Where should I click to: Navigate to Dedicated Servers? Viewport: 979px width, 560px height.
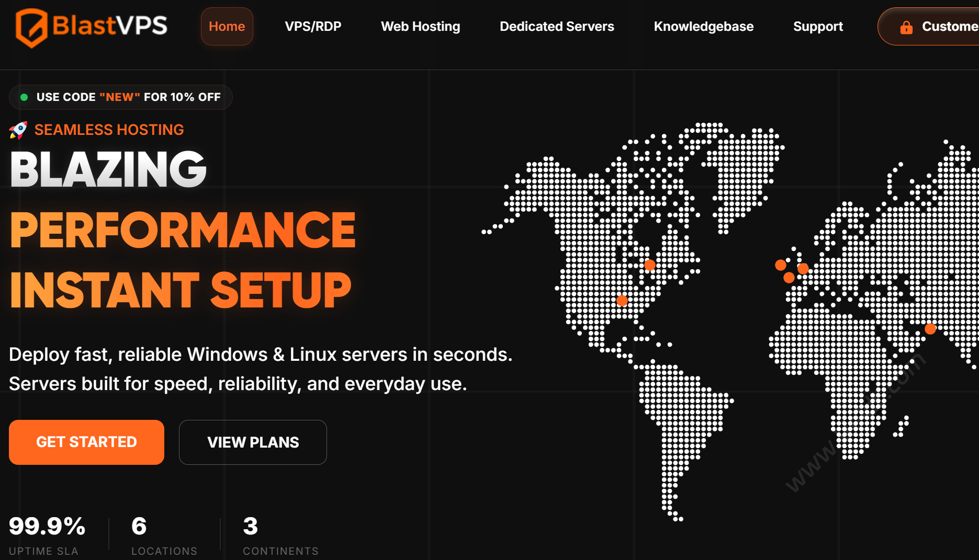click(557, 27)
